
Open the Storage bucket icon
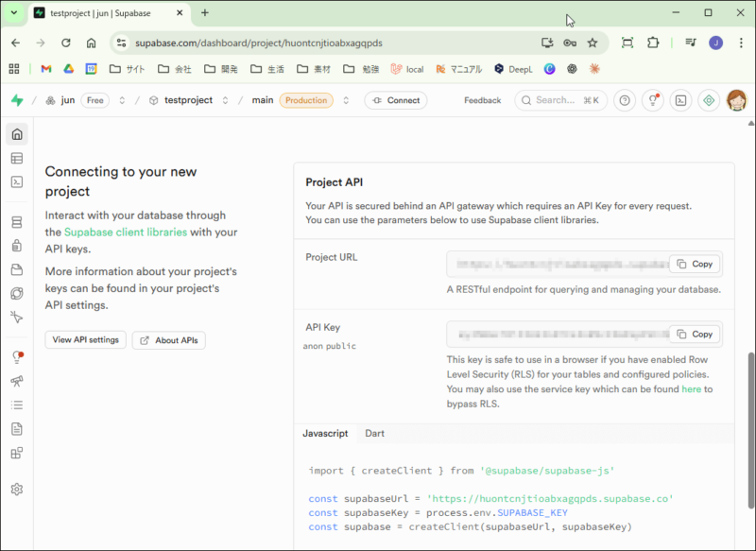click(x=16, y=270)
